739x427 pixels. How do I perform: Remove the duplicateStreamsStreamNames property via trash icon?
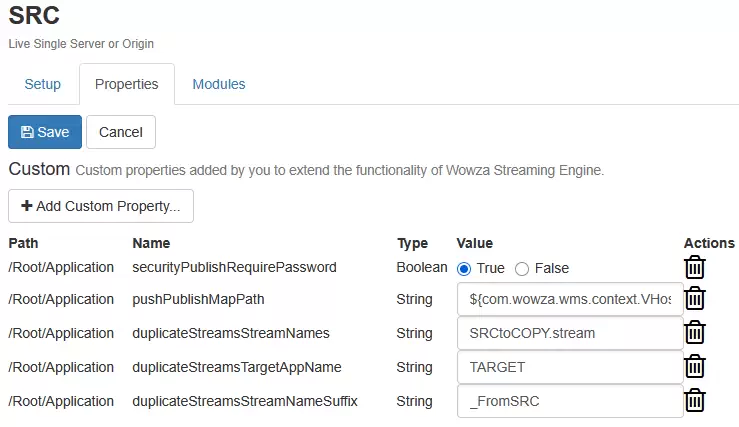tap(694, 332)
